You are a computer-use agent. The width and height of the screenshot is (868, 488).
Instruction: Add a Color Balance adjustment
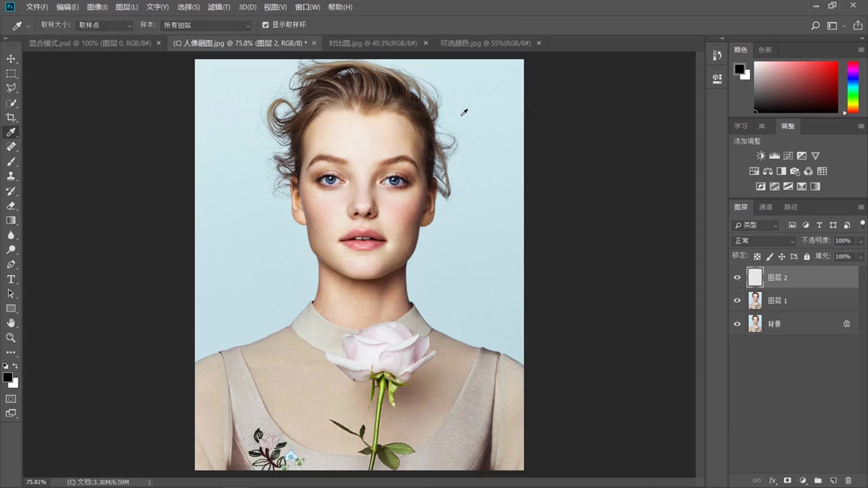click(768, 171)
